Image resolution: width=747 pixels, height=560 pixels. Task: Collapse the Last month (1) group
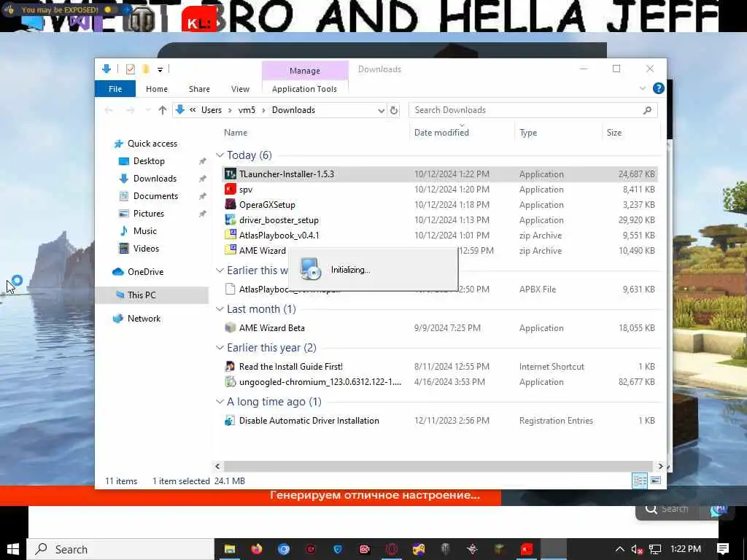[220, 309]
